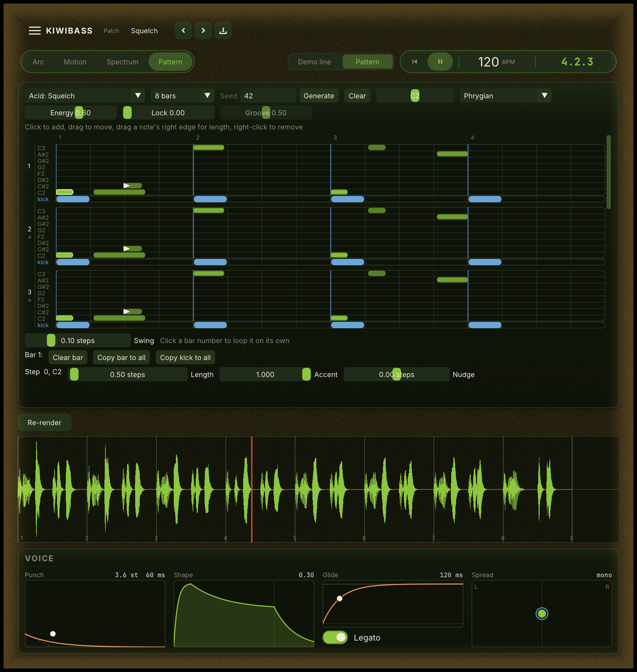637x672 pixels.
Task: Click bar number 2 to loop it
Action: [x=30, y=229]
